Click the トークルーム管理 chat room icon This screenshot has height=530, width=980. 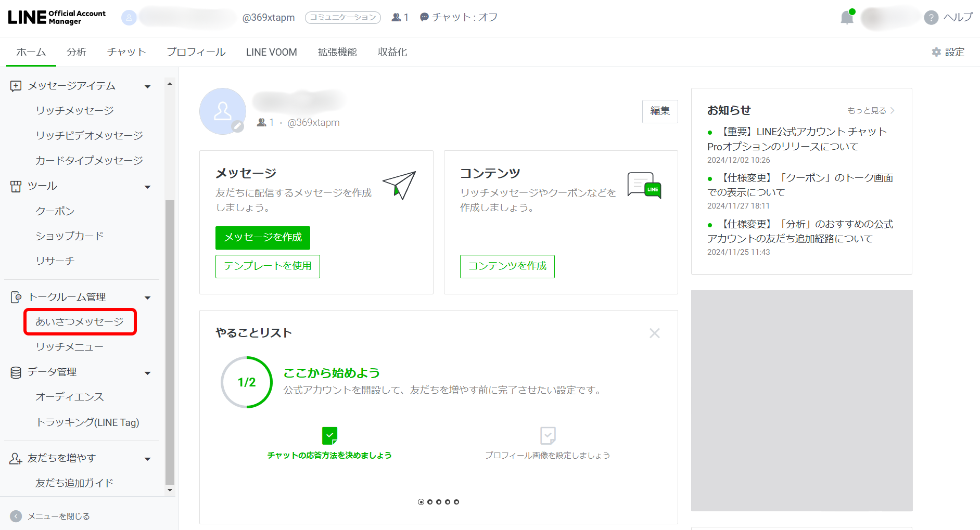click(x=16, y=296)
